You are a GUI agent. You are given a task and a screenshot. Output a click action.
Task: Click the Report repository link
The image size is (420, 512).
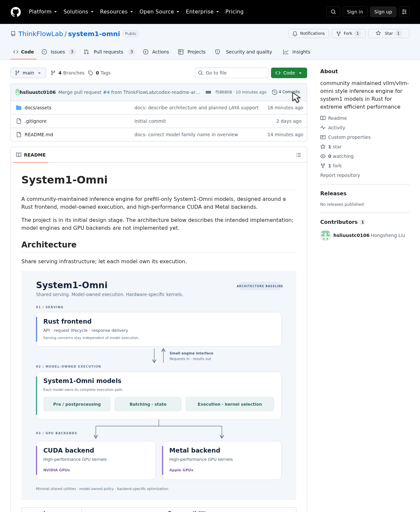(x=340, y=175)
